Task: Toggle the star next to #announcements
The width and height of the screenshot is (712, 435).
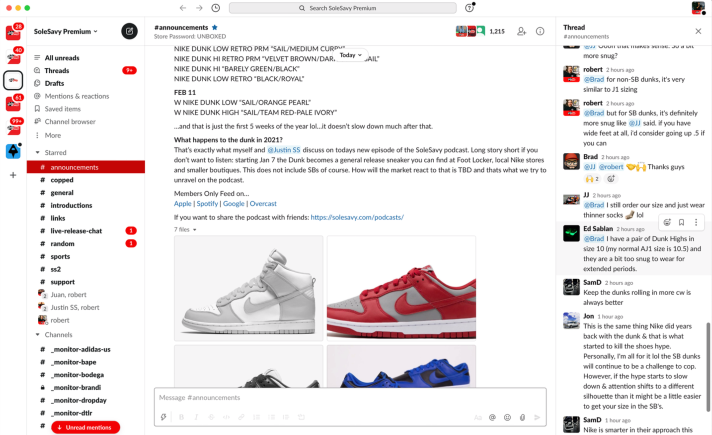Action: point(214,27)
